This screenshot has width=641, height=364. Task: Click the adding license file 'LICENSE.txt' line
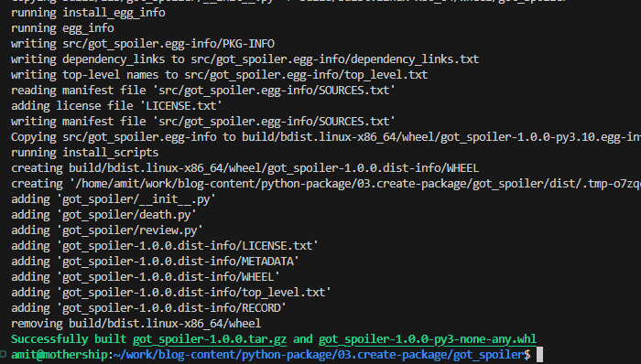pyautogui.click(x=116, y=106)
